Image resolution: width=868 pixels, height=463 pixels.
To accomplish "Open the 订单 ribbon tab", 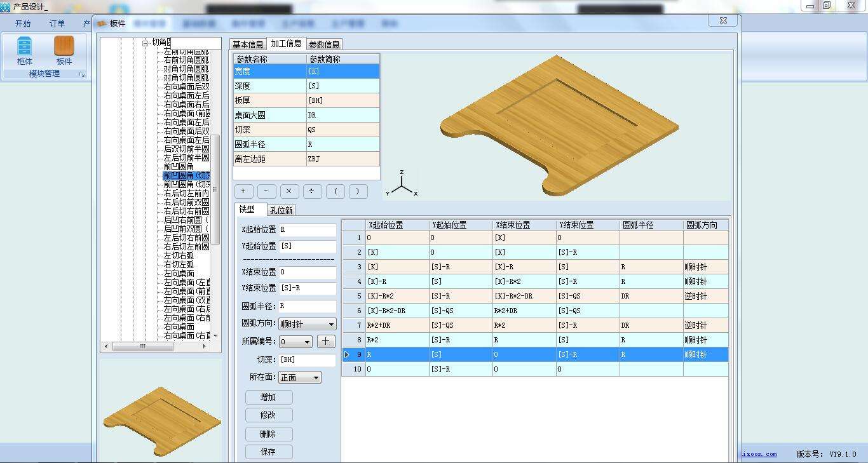I will tap(57, 23).
